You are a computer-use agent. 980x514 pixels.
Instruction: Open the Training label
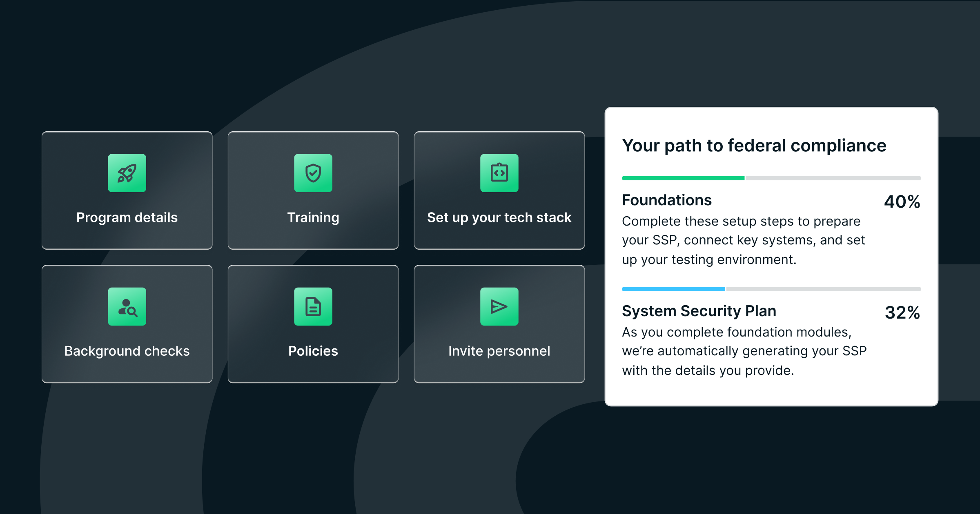[x=313, y=217]
